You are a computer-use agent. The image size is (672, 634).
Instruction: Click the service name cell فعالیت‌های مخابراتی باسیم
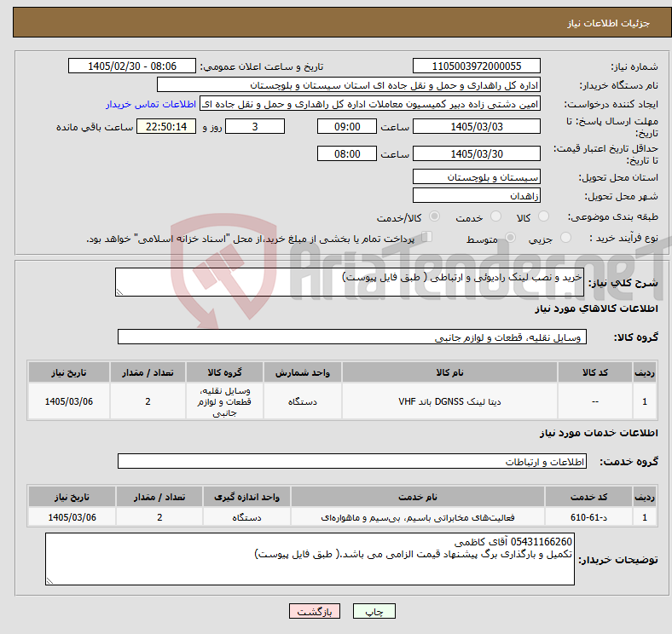(x=418, y=517)
